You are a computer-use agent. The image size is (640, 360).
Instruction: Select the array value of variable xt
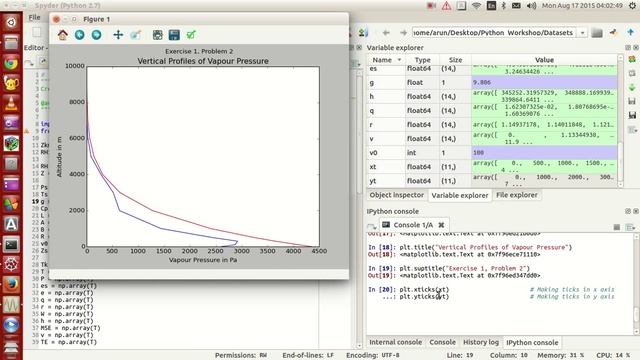544,167
